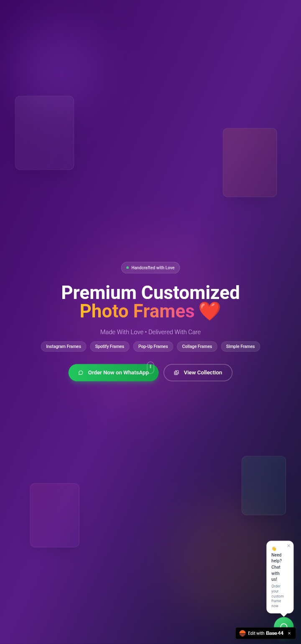Dismiss the Edit with Base44 badge
This screenshot has height=644, width=301.
point(289,633)
